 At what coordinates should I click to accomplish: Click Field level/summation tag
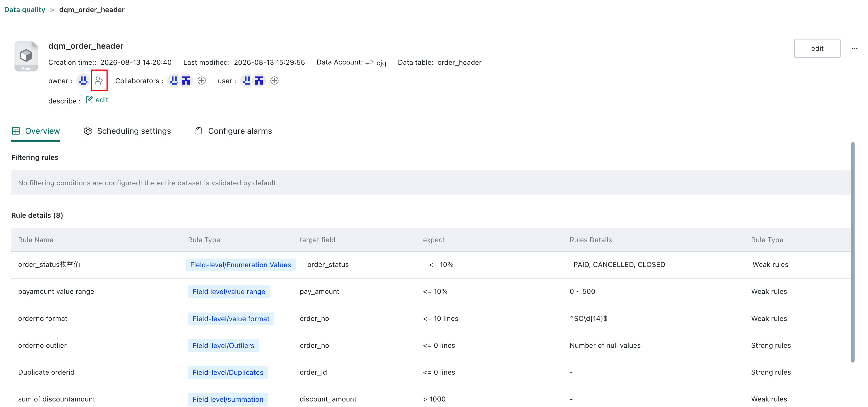click(228, 399)
